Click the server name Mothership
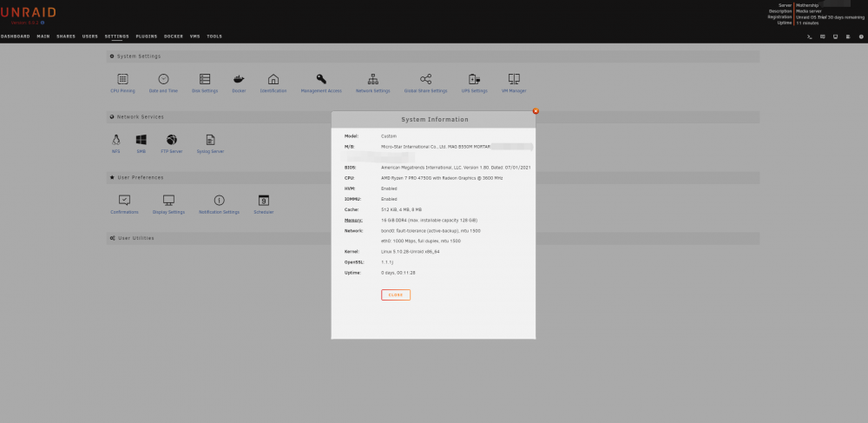 pos(807,5)
